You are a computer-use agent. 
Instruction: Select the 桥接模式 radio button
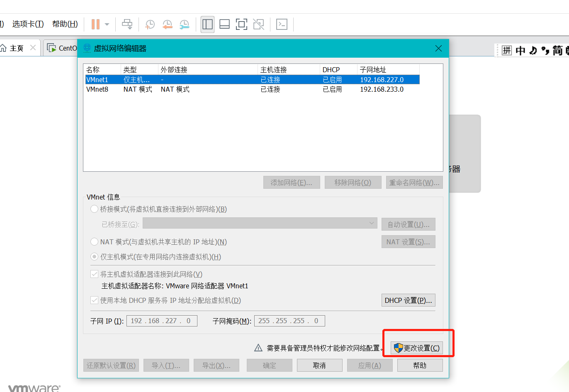94,209
